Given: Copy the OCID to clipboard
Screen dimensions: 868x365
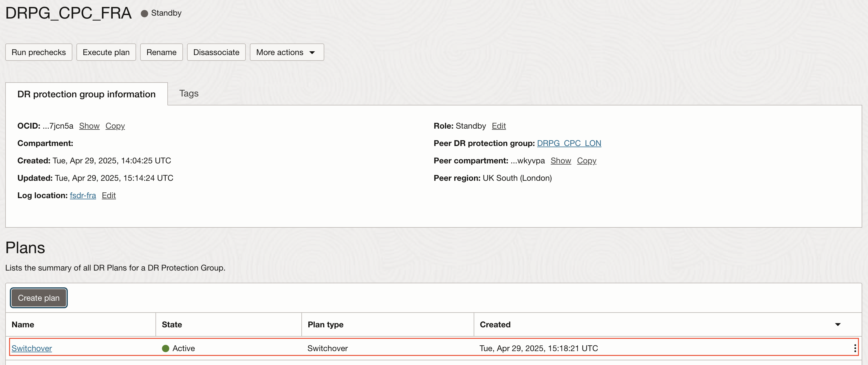Looking at the screenshot, I should coord(115,126).
